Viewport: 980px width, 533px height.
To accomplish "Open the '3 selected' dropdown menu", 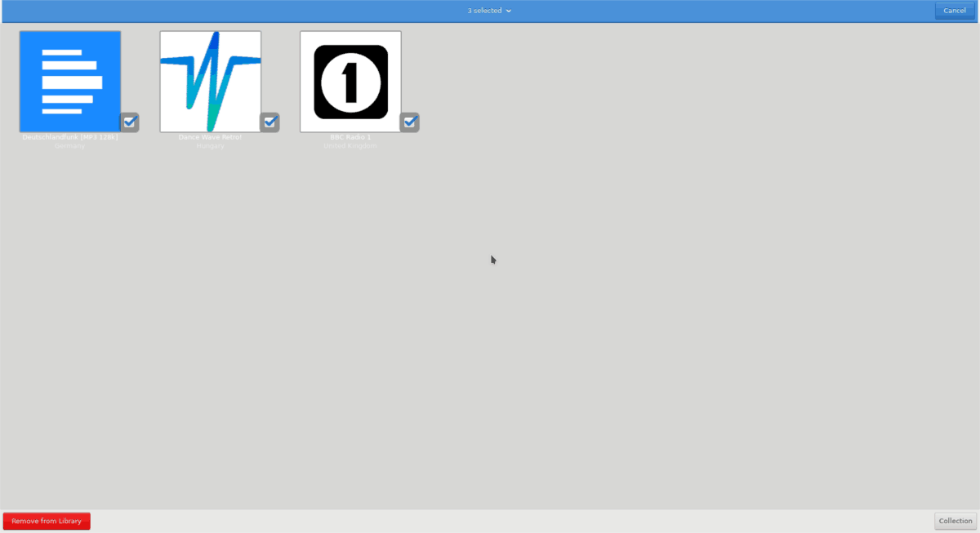I will click(490, 11).
